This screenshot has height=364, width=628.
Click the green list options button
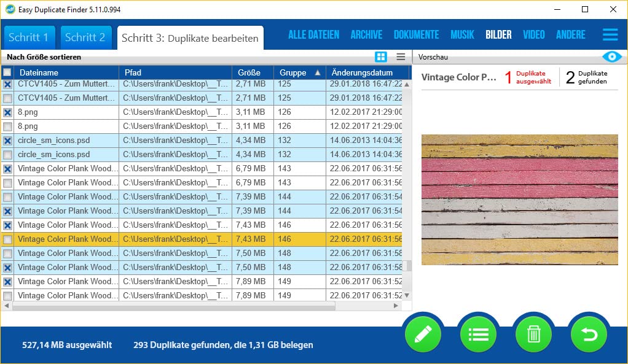(478, 335)
